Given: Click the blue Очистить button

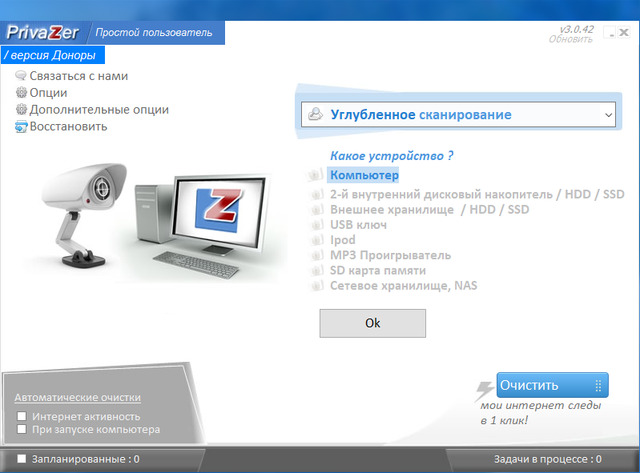Looking at the screenshot, I should click(552, 385).
